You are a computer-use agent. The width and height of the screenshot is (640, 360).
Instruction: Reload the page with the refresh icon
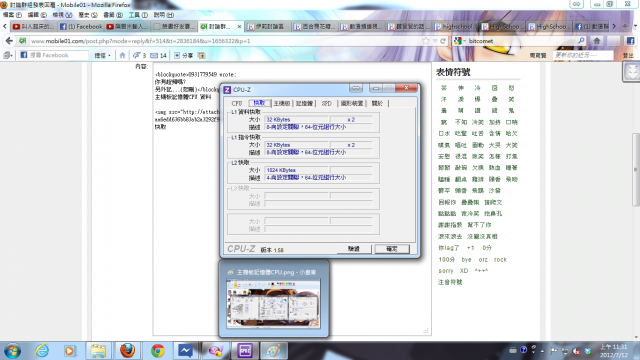443,41
